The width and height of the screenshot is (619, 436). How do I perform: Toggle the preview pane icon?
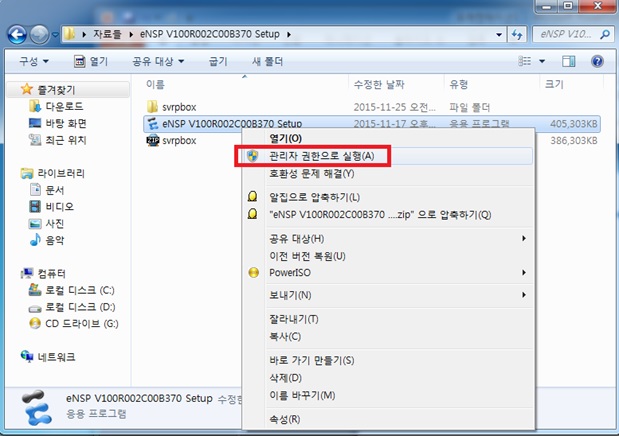(568, 61)
